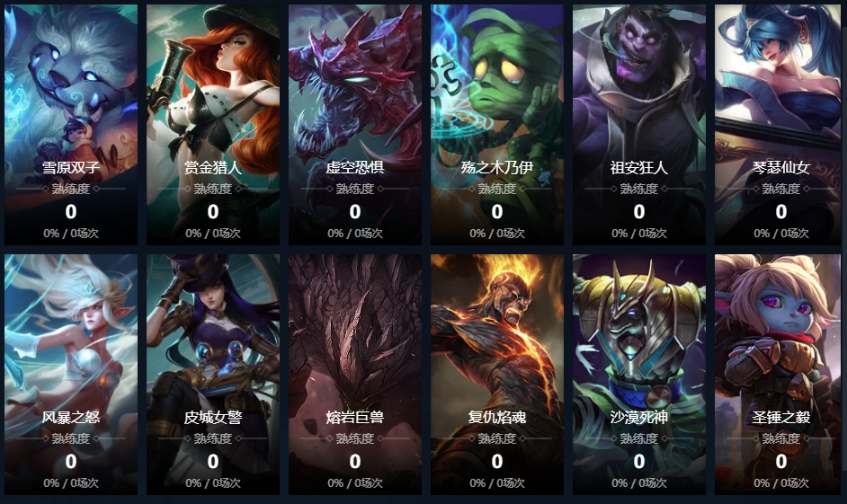Open the 熔岩巨兽 champion card

point(355,375)
